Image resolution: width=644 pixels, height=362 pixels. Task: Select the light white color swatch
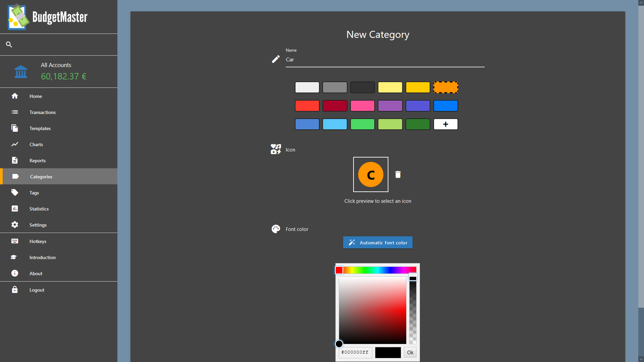tap(307, 87)
